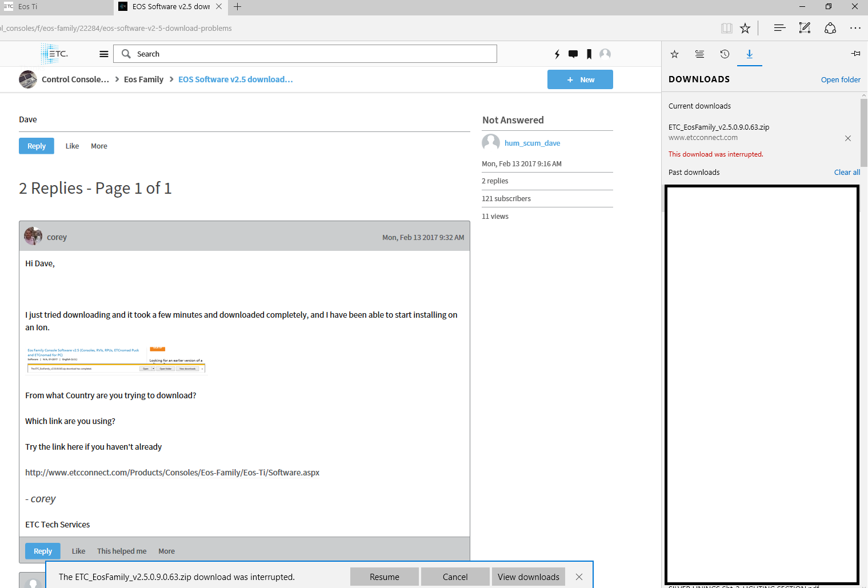This screenshot has height=588, width=868.
Task: Click ETC_EosFamily_v2.5.0.9.0.63.zip in downloads list
Action: [x=719, y=127]
